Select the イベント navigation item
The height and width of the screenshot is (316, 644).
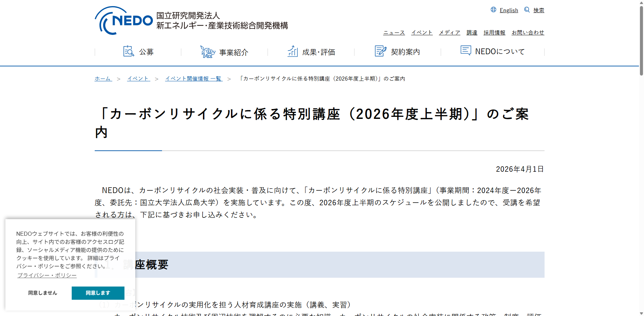point(421,32)
